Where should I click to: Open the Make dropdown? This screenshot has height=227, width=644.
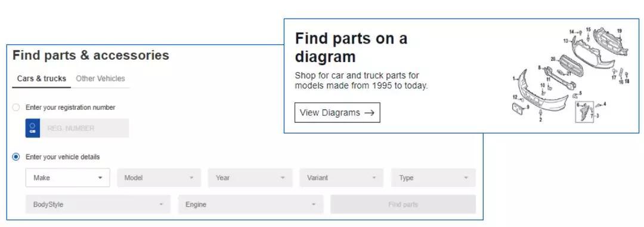tap(68, 177)
